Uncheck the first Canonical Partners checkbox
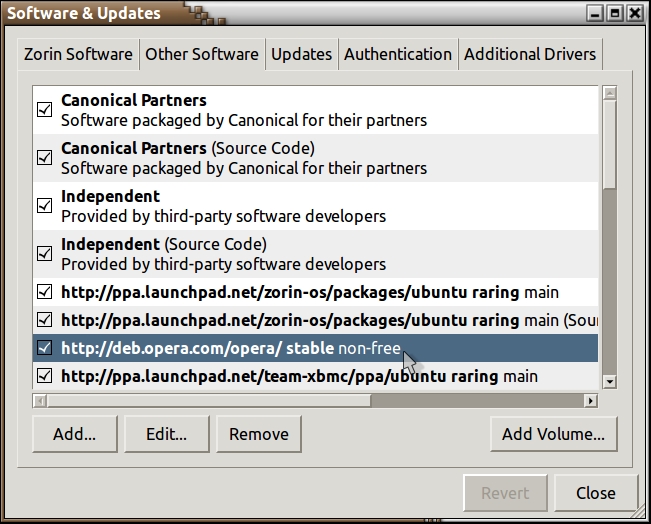The image size is (651, 524). pyautogui.click(x=44, y=110)
